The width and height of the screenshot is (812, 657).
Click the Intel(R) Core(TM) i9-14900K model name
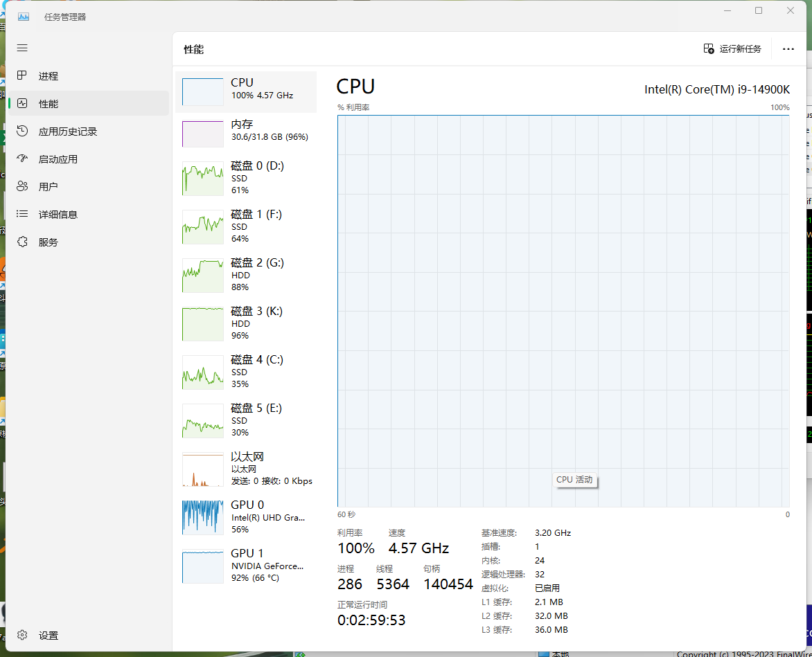coord(717,89)
